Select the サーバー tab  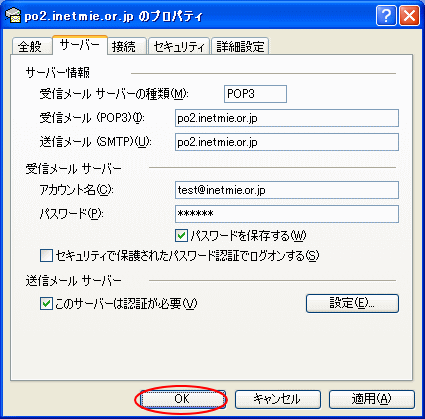tap(80, 45)
